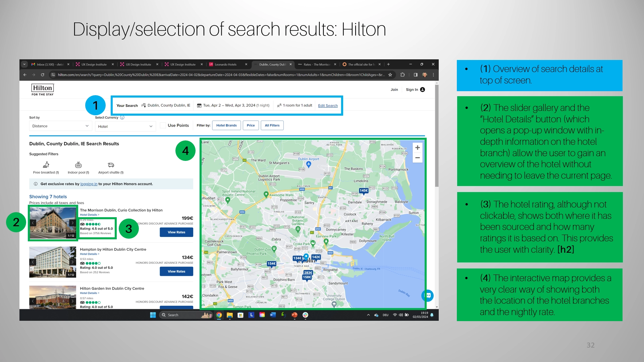This screenshot has height=362, width=644.
Task: Open the Hotel Brands filter
Action: coord(226,125)
